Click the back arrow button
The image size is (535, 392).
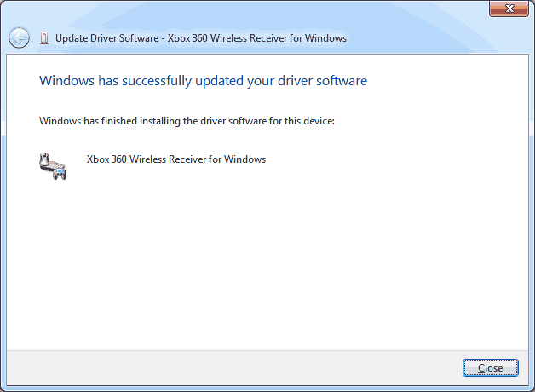[19, 37]
